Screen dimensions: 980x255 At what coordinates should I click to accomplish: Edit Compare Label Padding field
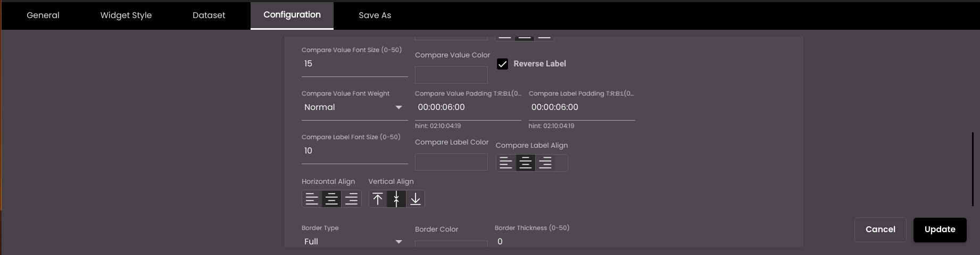point(582,107)
